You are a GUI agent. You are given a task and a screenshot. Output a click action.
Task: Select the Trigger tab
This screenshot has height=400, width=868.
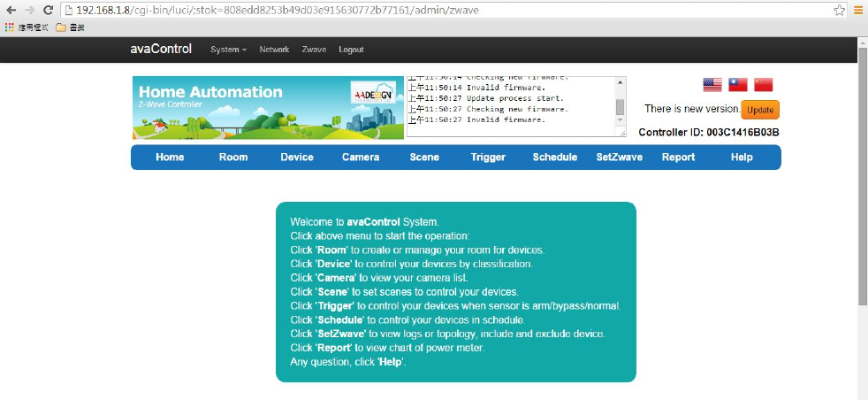[x=488, y=158]
